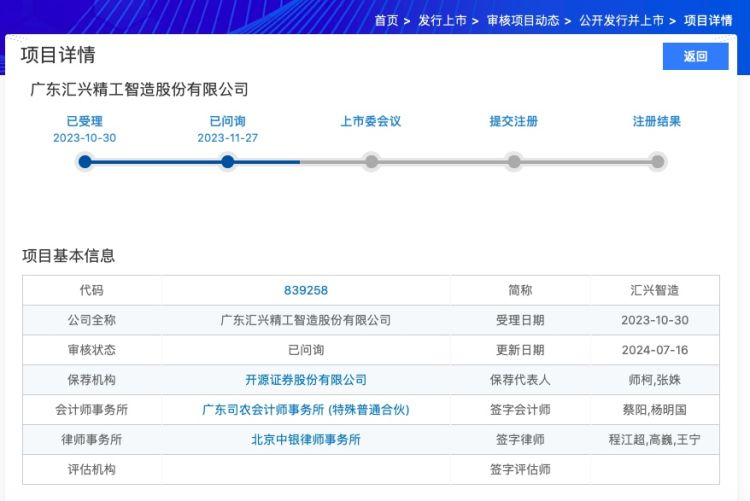Open 广东司农会计师事务所 accounting firm link

coord(306,410)
